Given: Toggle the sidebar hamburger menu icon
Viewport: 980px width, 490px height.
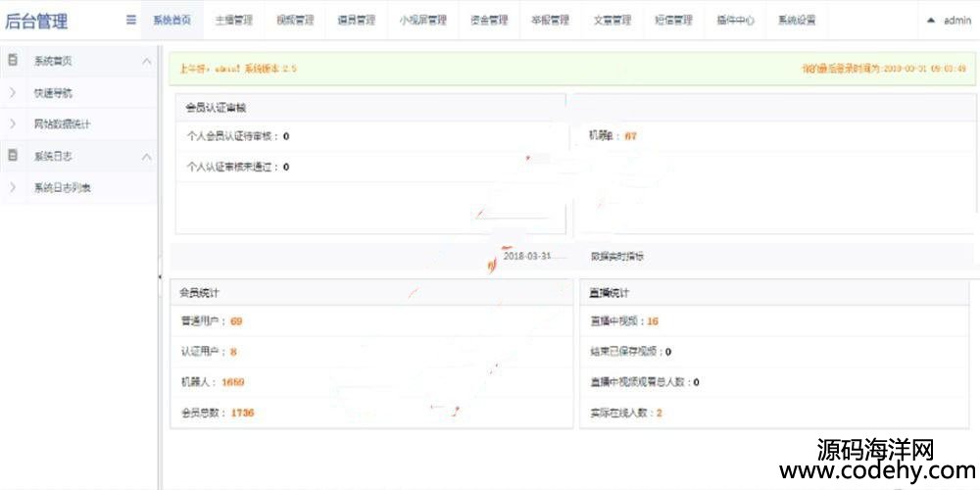Looking at the screenshot, I should click(x=131, y=20).
